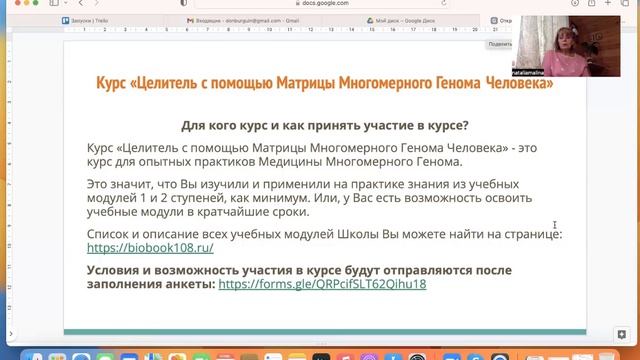Switch to the Trello tab

[x=85, y=20]
